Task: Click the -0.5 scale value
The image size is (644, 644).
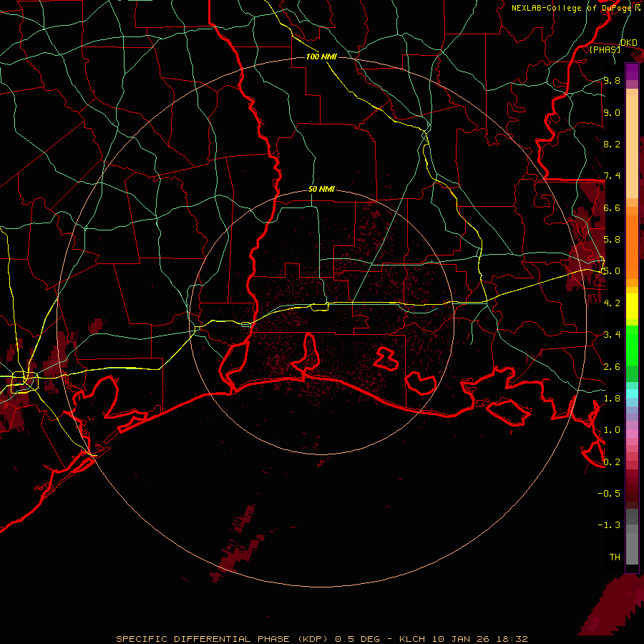Action: 609,493
